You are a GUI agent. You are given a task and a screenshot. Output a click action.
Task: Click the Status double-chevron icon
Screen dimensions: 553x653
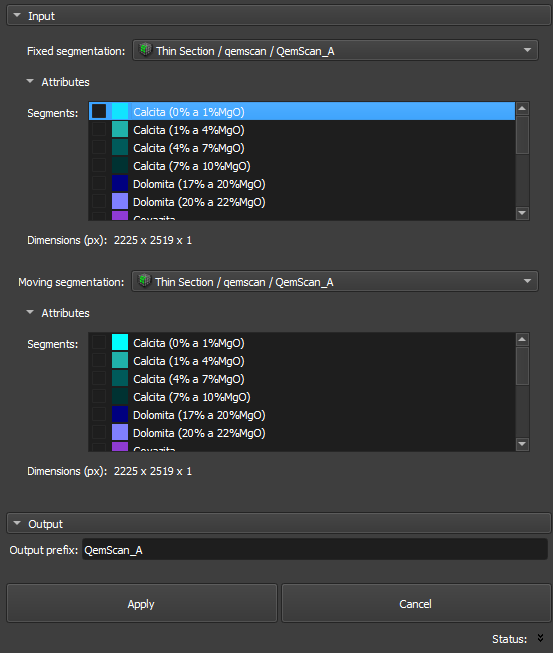pos(540,638)
